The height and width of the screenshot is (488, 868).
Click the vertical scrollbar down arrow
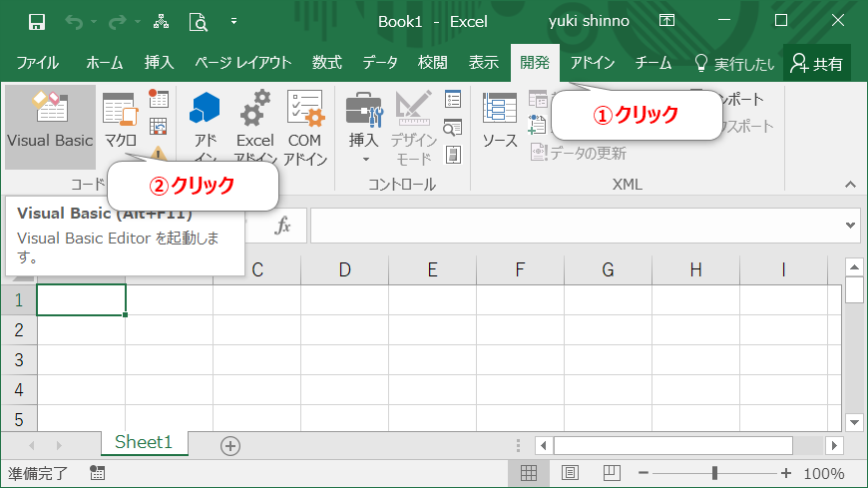tap(854, 422)
